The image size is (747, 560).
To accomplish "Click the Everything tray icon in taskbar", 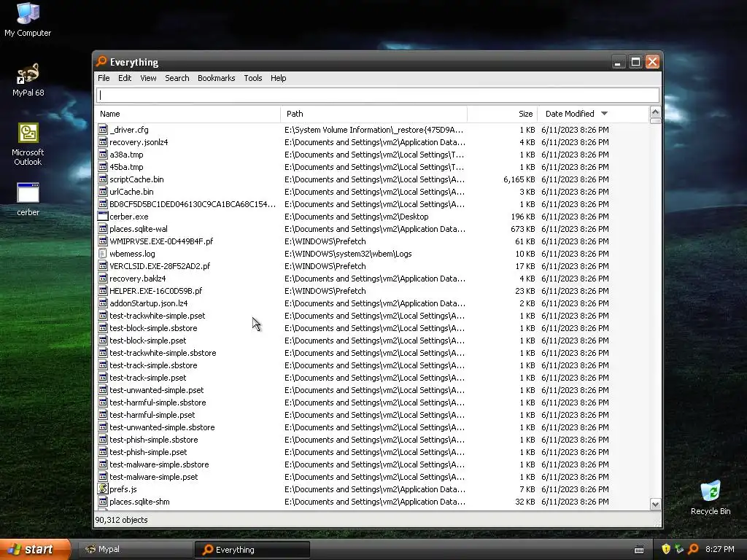I will coord(694,549).
